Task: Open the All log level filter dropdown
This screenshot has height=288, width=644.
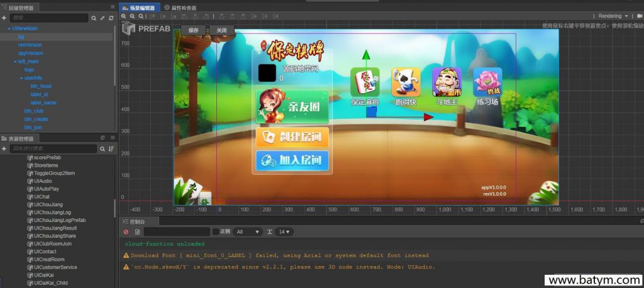Action: click(x=248, y=232)
